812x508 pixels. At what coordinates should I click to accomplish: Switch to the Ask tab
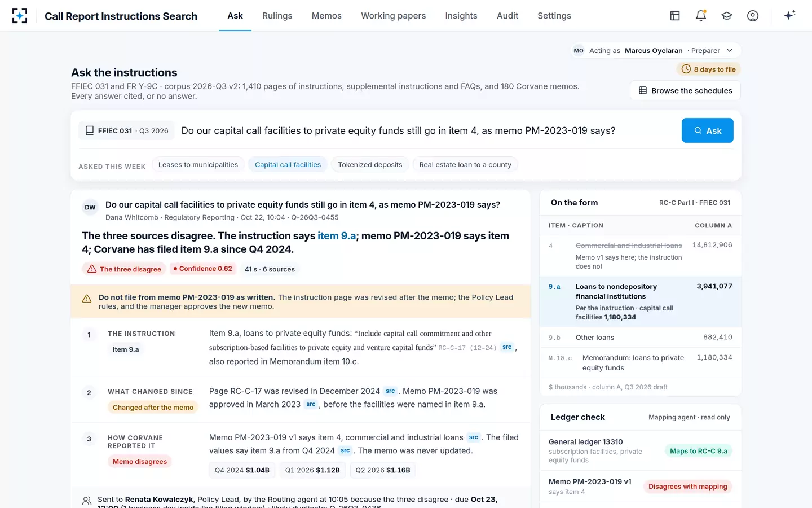235,16
